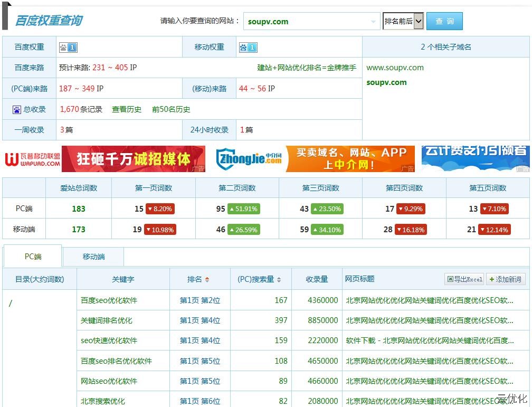
Task: Click the keyword seo快速优化软件
Action: 109,340
